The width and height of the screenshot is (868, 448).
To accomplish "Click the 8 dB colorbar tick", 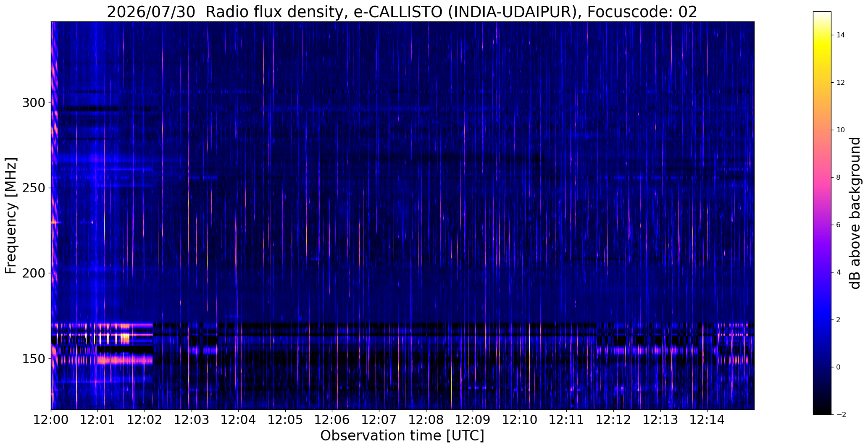I will (838, 177).
